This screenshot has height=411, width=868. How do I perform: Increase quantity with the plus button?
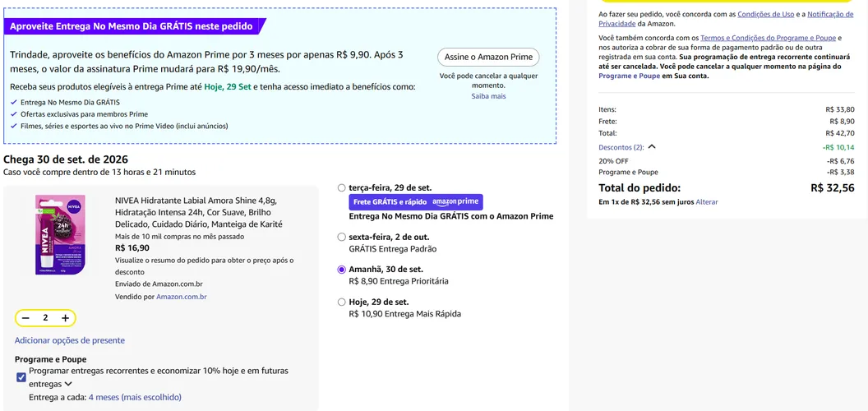pos(65,318)
